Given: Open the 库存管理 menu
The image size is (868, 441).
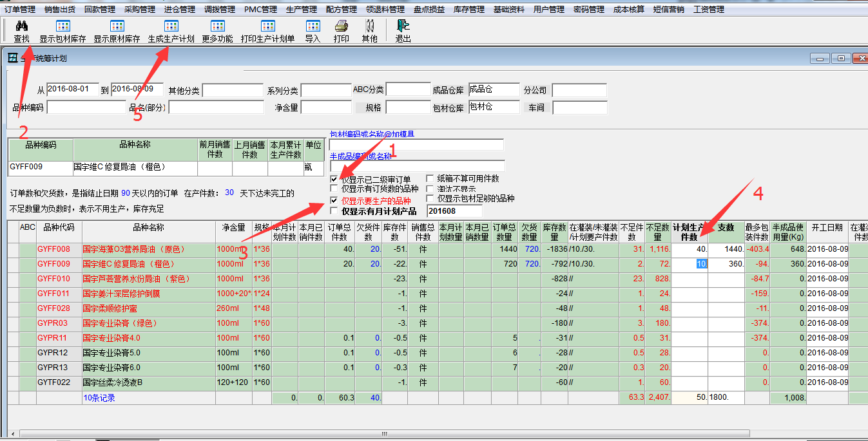Looking at the screenshot, I should point(469,10).
